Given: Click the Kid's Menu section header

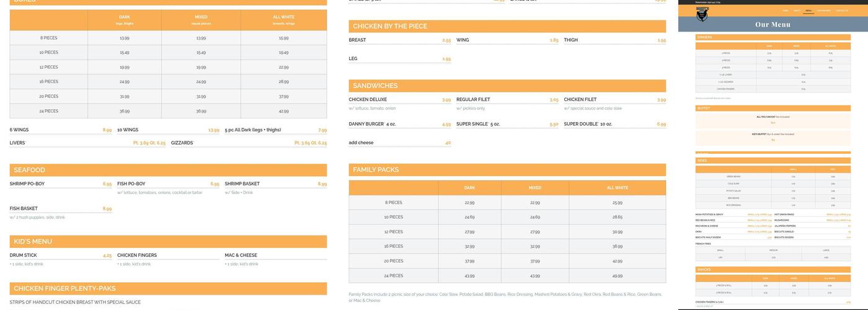Looking at the screenshot, I should point(33,241).
